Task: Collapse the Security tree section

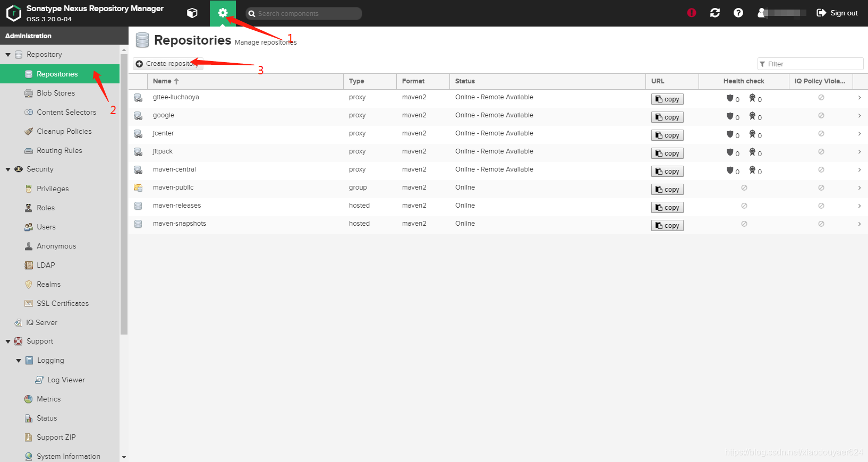Action: click(8, 169)
